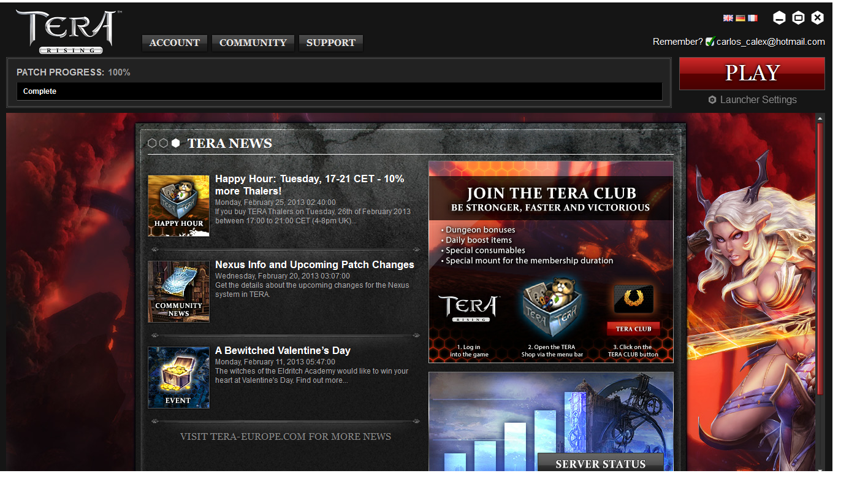Read Happy Hour Tuesday Thalers headline

(x=310, y=185)
